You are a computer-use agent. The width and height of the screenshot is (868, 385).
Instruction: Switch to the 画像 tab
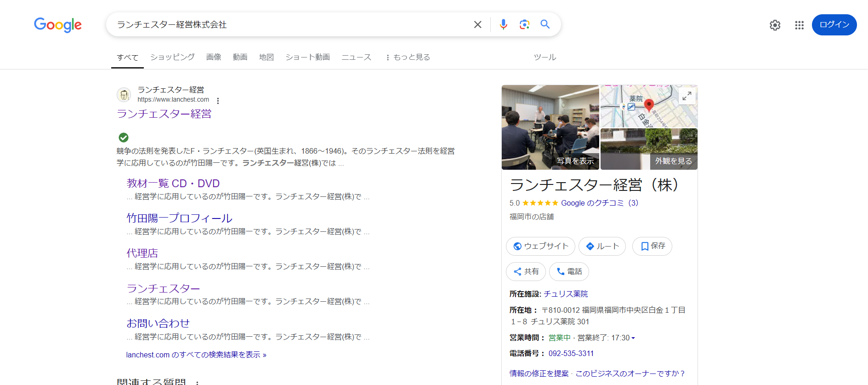214,57
